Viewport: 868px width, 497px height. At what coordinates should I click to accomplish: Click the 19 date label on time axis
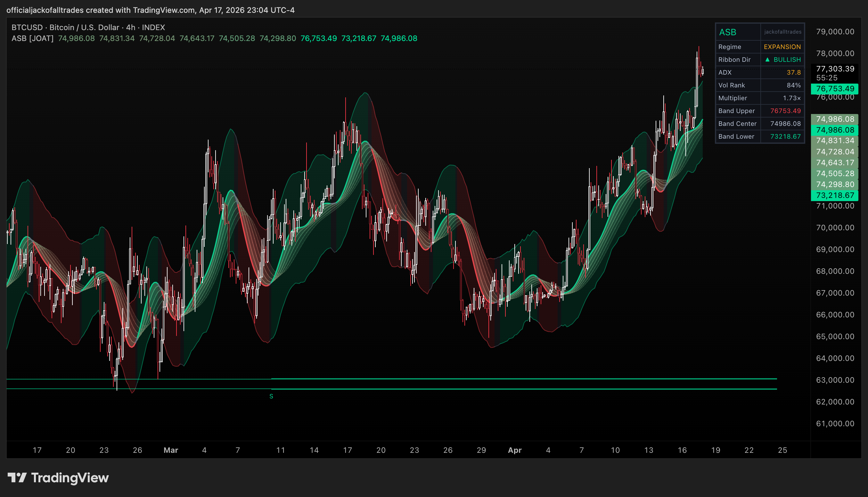click(x=716, y=450)
